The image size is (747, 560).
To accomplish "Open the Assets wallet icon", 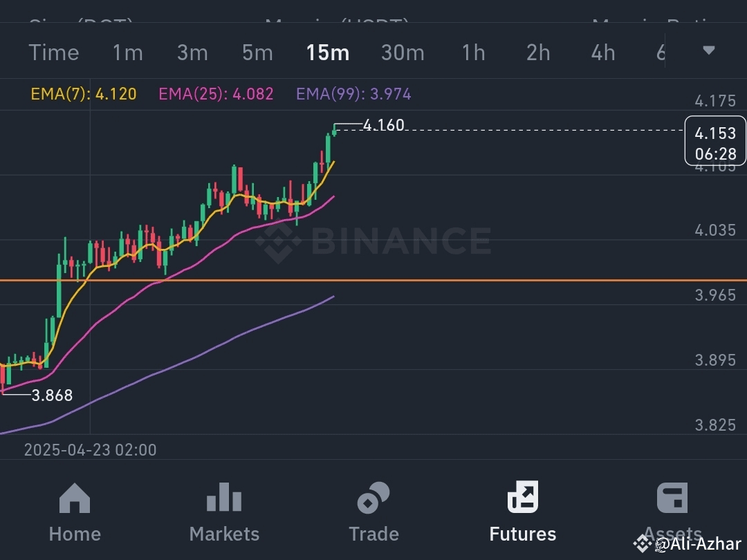I will (x=672, y=498).
